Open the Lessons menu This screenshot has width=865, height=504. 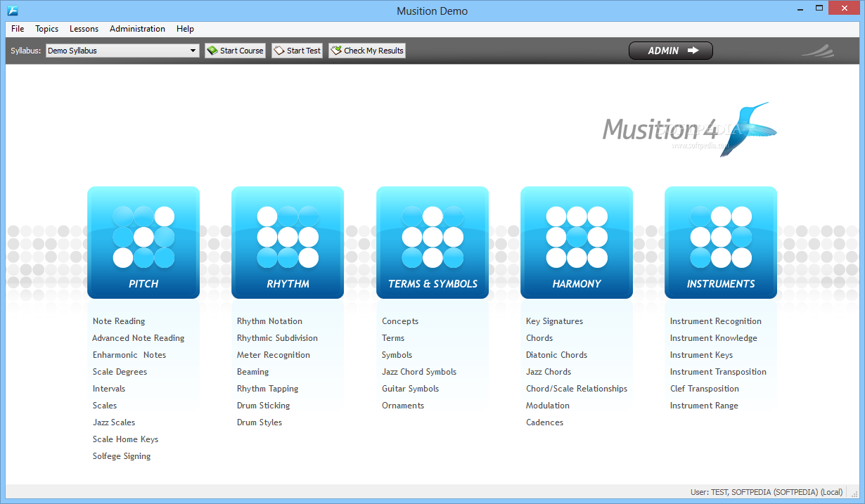click(84, 29)
